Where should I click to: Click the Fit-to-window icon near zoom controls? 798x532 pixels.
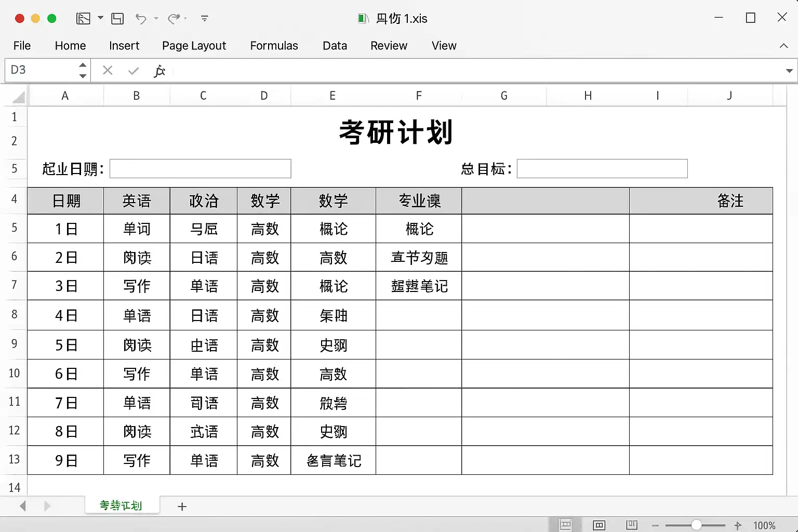(738, 525)
